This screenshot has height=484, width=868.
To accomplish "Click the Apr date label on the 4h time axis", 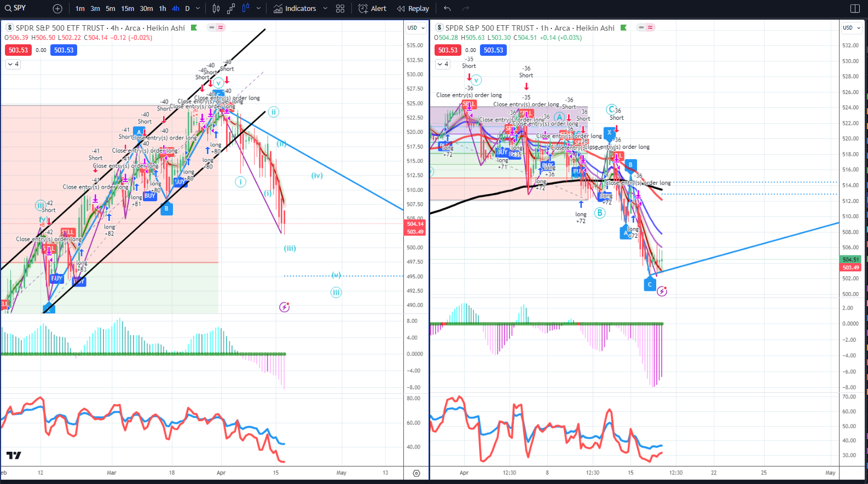I will [221, 473].
